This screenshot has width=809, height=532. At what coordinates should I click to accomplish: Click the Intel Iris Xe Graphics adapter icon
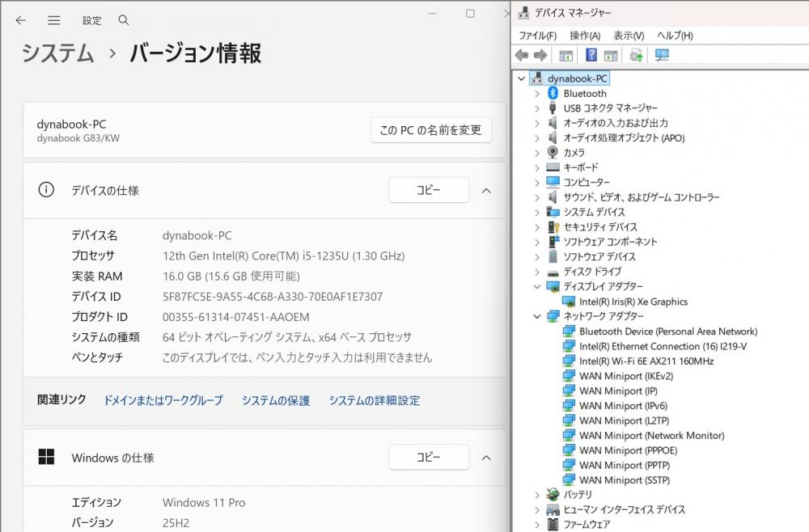(569, 302)
